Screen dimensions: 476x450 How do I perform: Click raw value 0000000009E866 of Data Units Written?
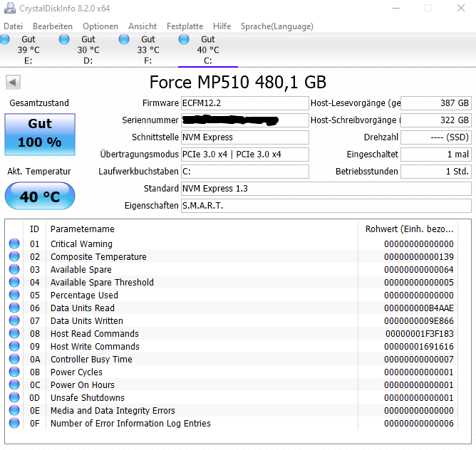(418, 320)
